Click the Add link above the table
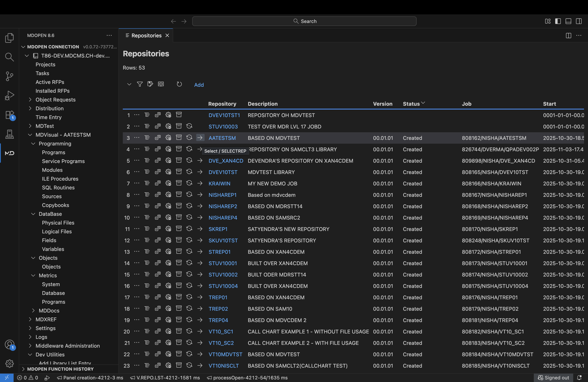Screen dimensions: 588x382 pyautogui.click(x=199, y=85)
